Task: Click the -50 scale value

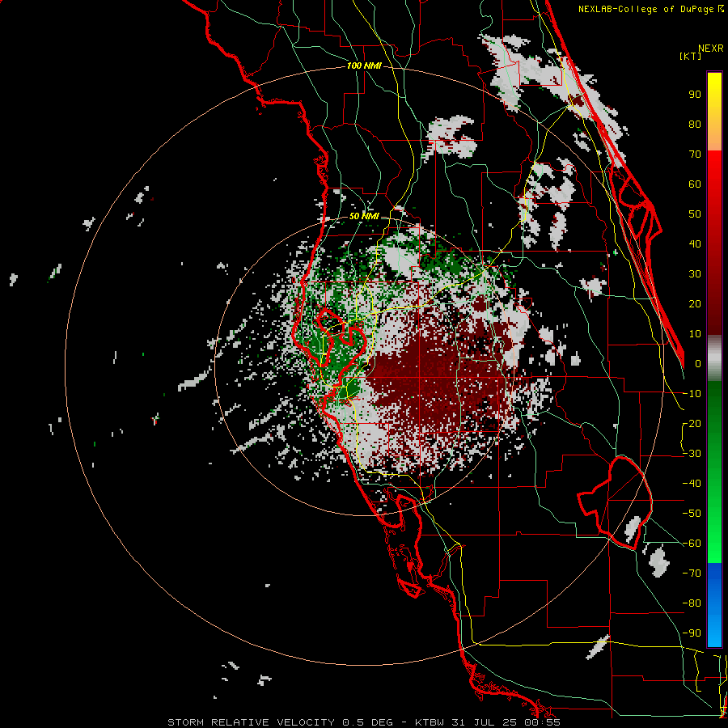Action: pyautogui.click(x=692, y=514)
